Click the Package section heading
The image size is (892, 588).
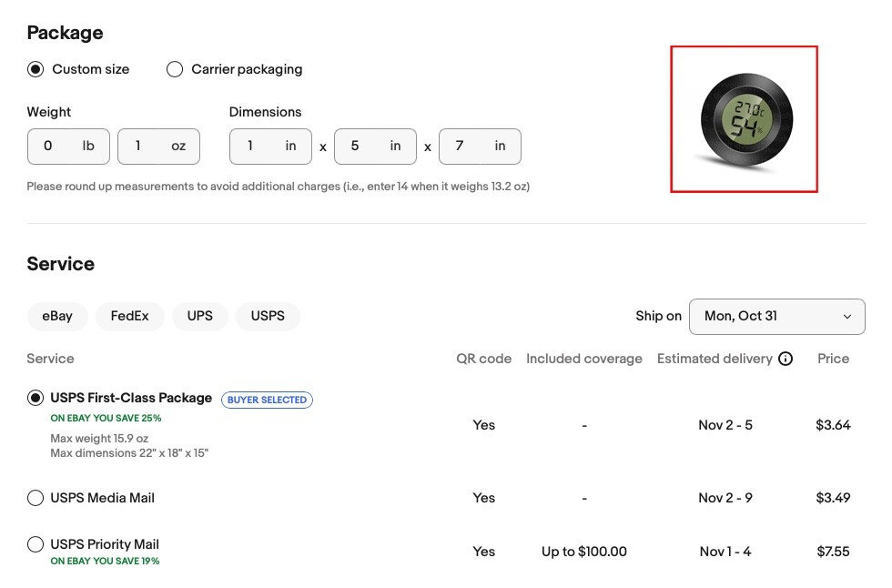(x=65, y=33)
